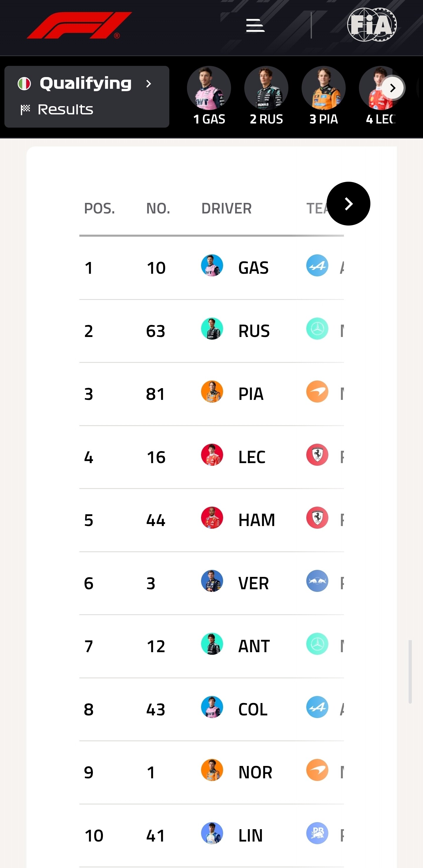The height and width of the screenshot is (868, 423).
Task: Open the Results link
Action: pos(65,109)
